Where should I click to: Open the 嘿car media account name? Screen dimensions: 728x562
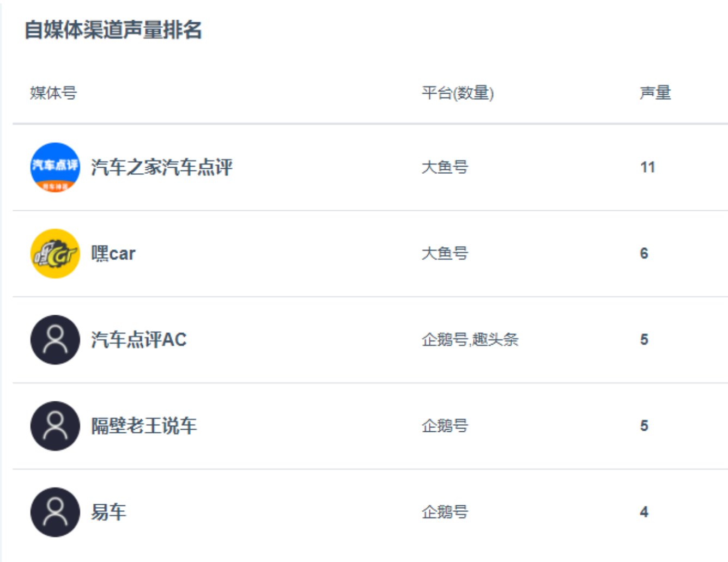click(113, 253)
